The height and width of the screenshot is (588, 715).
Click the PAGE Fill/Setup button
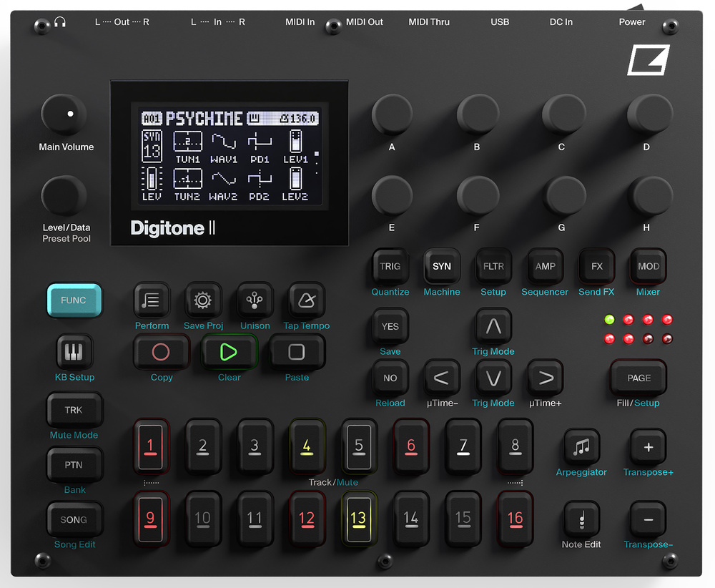point(638,378)
